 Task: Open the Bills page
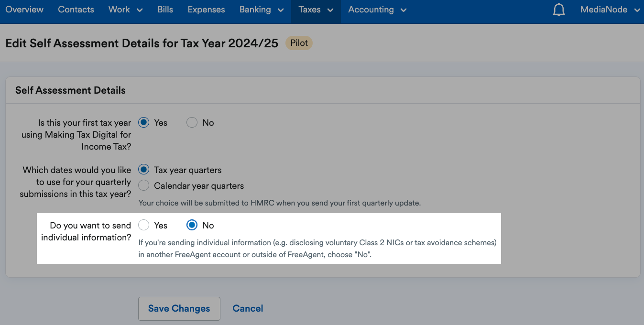[165, 10]
